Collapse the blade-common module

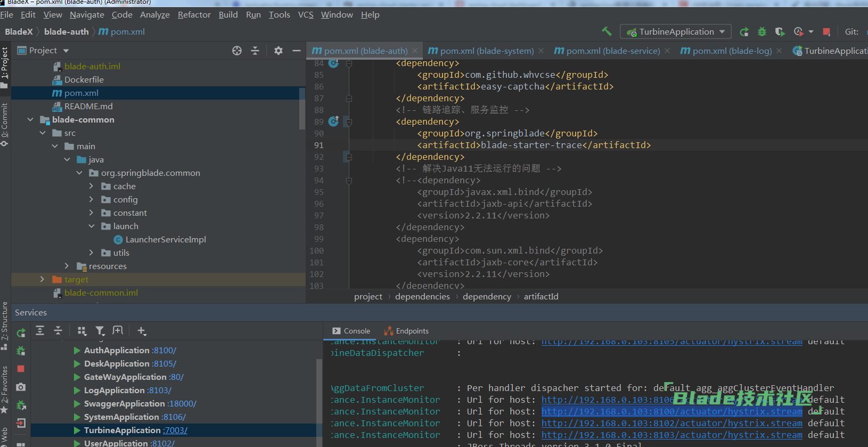(30, 120)
